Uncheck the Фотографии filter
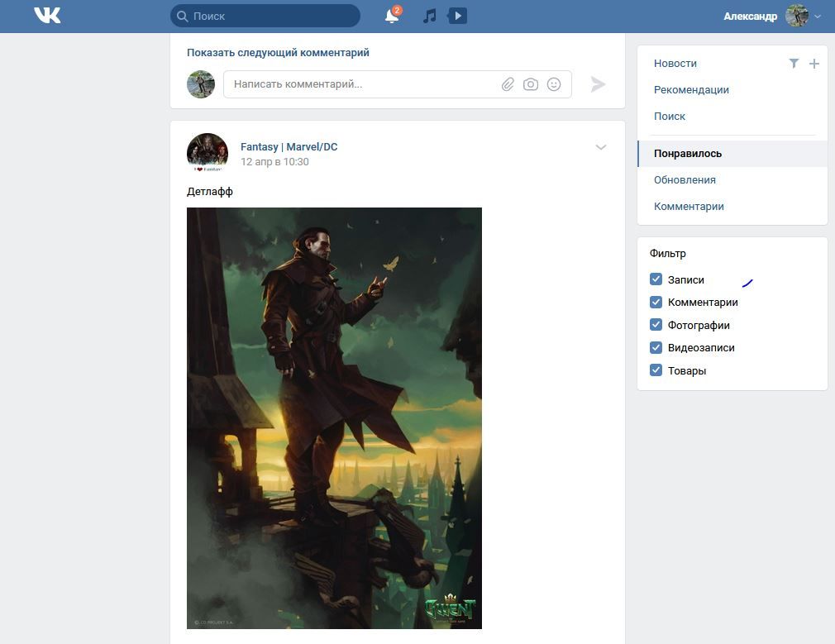The width and height of the screenshot is (835, 644). [656, 325]
